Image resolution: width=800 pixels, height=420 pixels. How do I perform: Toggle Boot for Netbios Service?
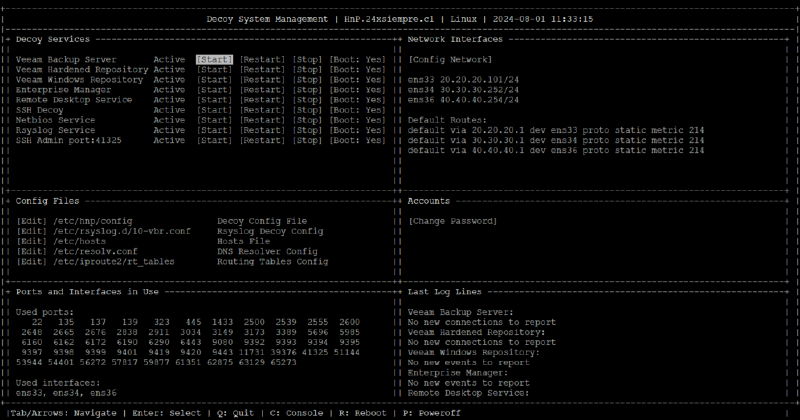(x=357, y=120)
